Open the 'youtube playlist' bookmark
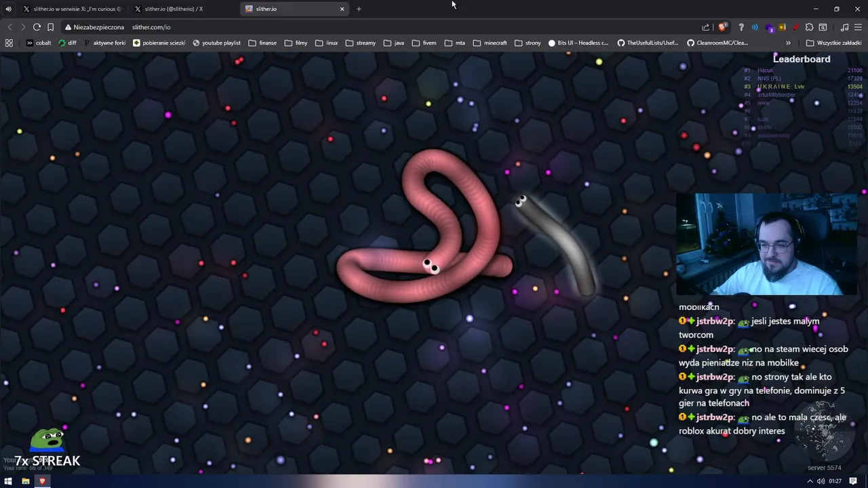This screenshot has height=488, width=868. [216, 43]
